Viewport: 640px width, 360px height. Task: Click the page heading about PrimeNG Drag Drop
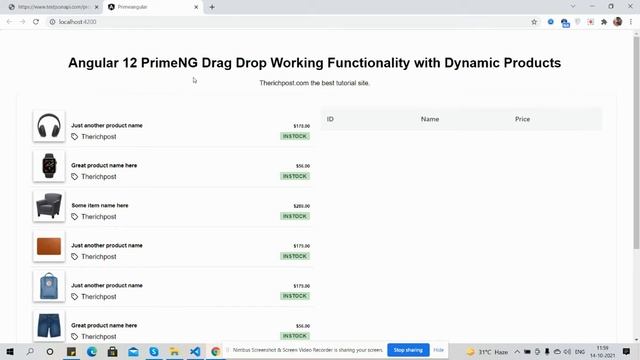point(314,63)
